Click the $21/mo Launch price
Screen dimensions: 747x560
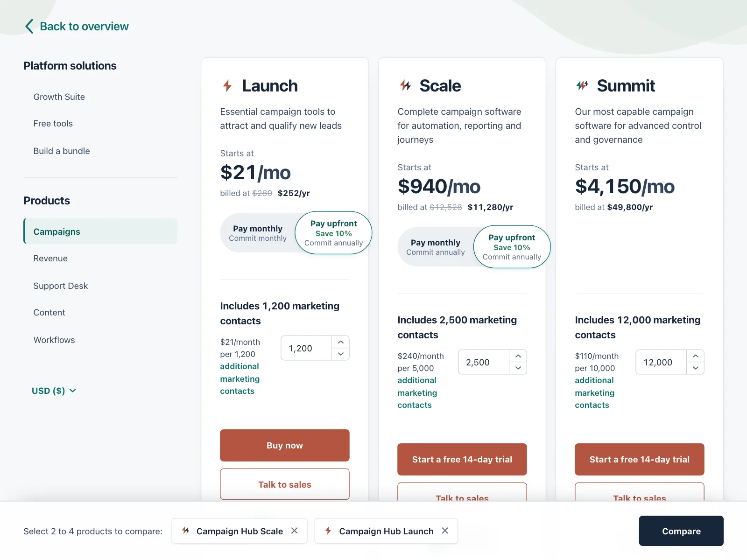coord(255,173)
